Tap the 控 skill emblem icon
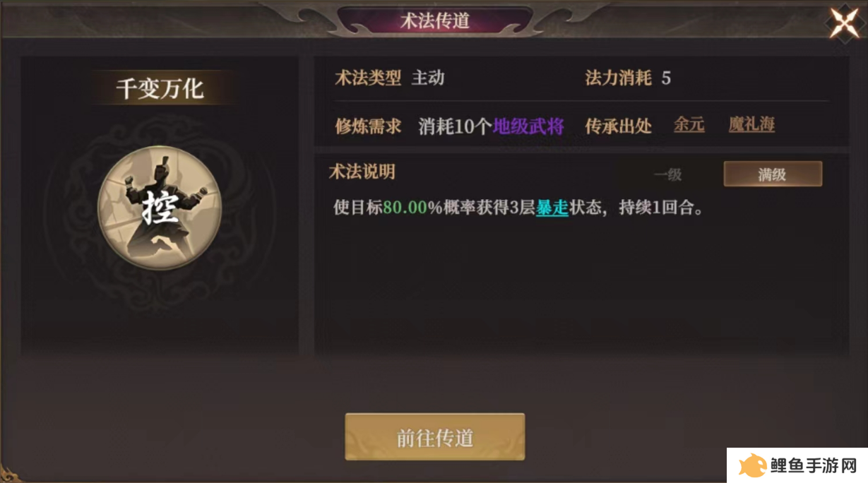868x483 pixels. tap(160, 209)
